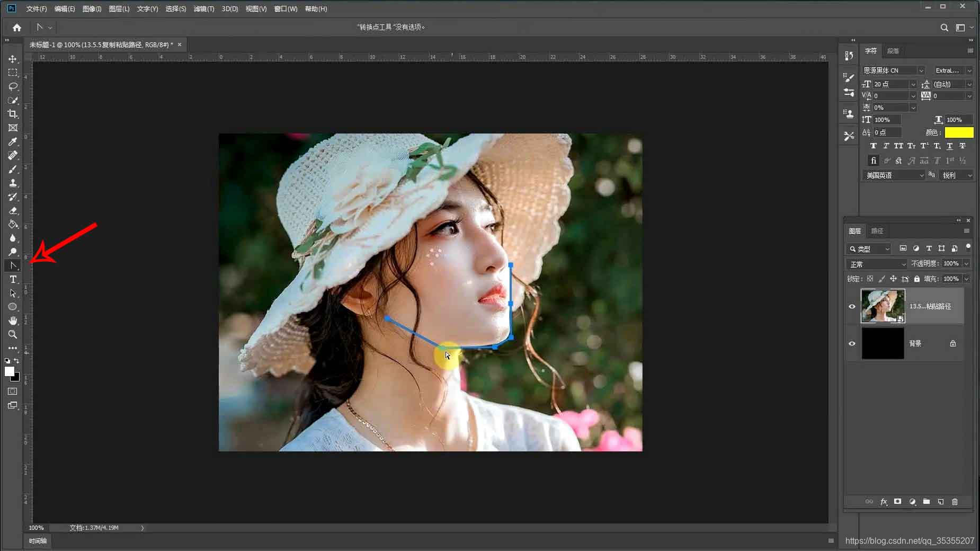Open the fx layer style button
This screenshot has width=980, height=551.
884,501
